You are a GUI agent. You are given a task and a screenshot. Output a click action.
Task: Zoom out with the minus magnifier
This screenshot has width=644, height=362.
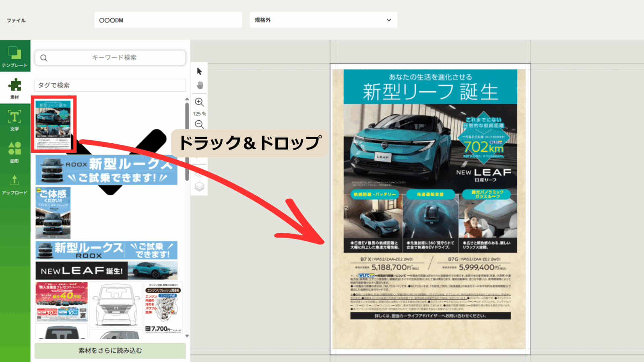tap(199, 125)
